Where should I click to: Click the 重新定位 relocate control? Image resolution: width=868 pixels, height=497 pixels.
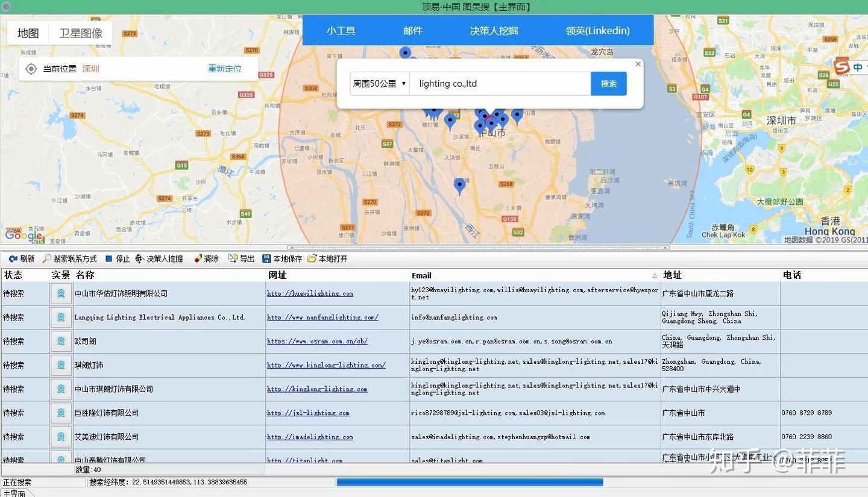pos(224,68)
